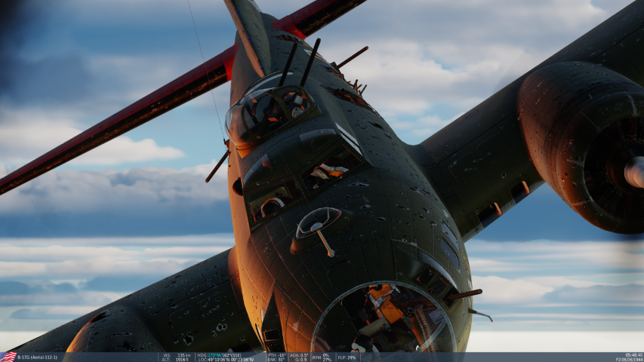This screenshot has height=362, width=644.
Task: Select the AOA angle of attack value
Action: [299, 354]
